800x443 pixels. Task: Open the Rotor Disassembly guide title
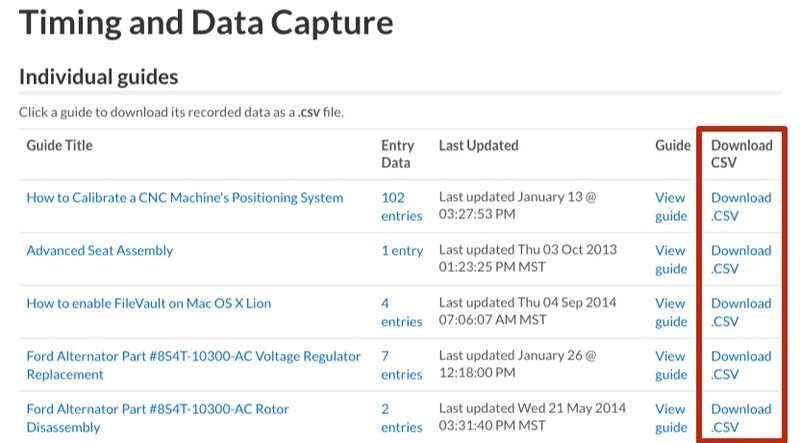[158, 418]
